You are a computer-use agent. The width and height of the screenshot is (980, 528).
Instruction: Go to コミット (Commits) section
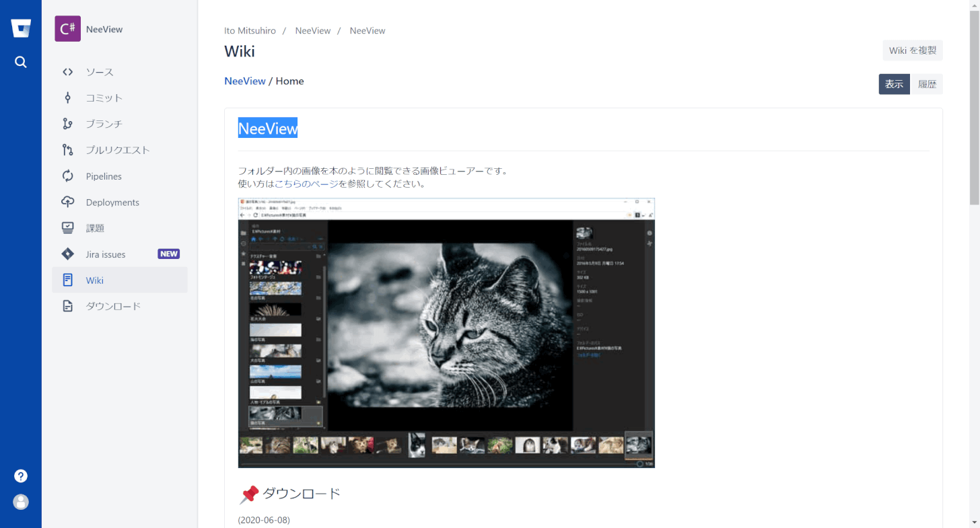[104, 98]
